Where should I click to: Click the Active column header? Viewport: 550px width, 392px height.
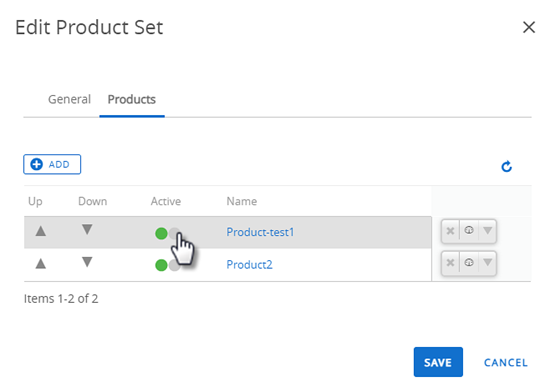pyautogui.click(x=166, y=201)
